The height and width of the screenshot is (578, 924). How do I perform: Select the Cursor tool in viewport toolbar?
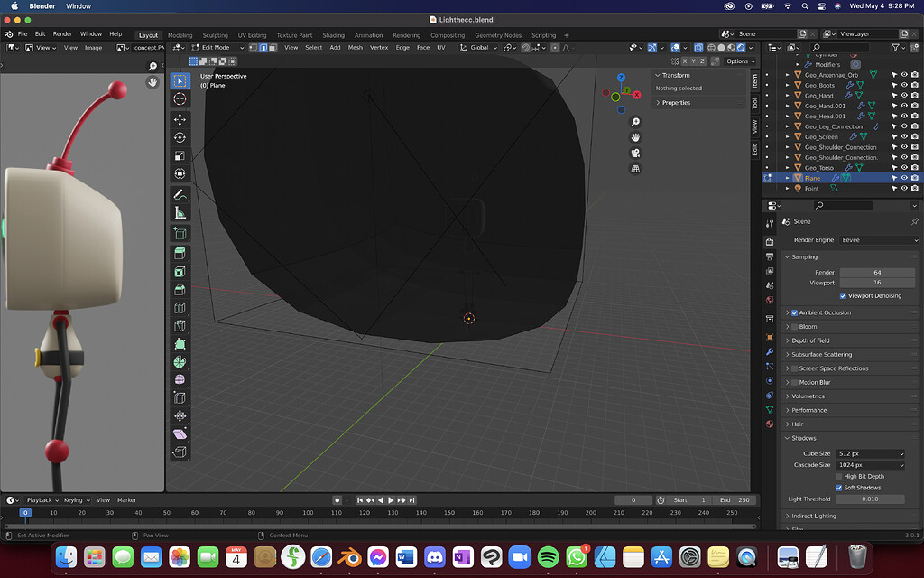point(180,99)
